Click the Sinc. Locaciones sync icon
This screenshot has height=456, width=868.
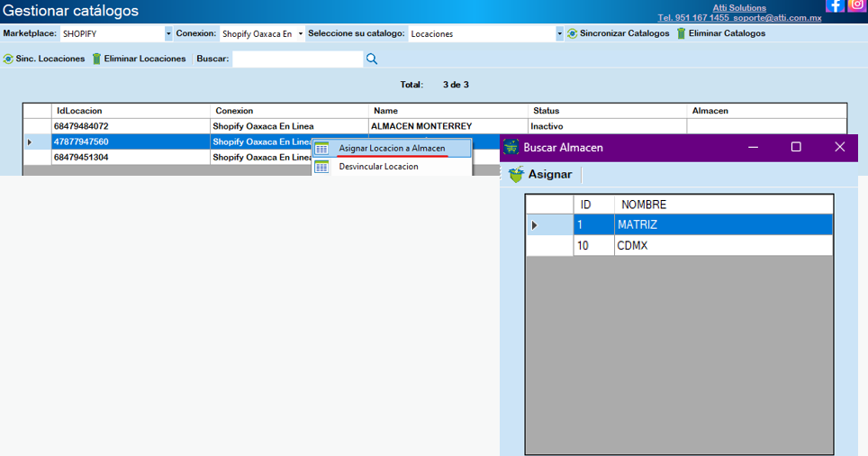point(8,59)
